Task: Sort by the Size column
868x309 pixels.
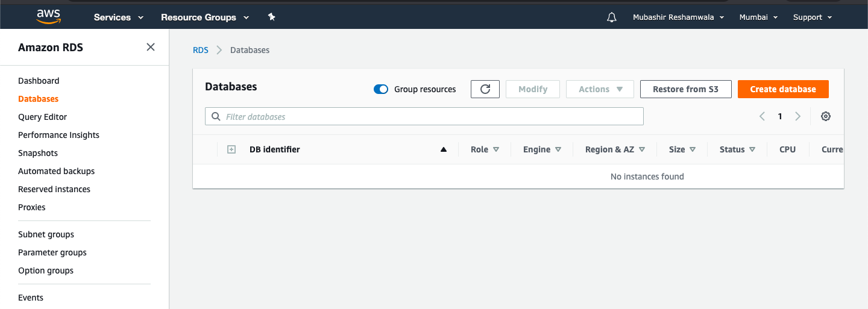Action: point(682,149)
